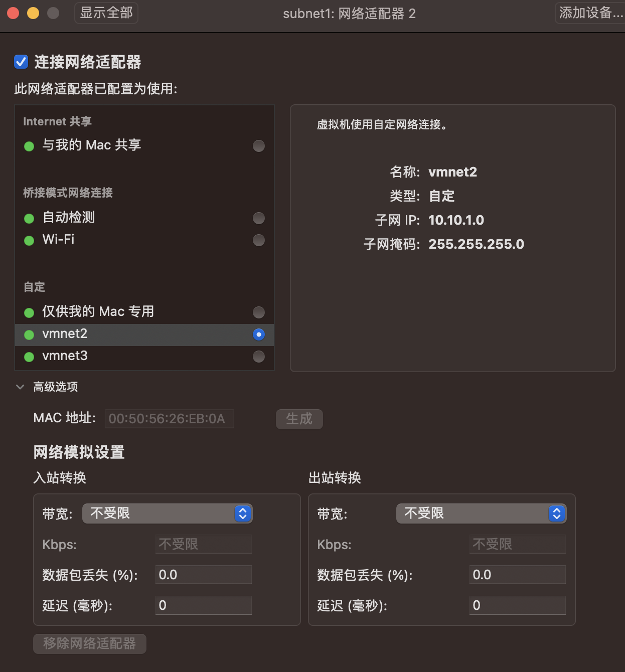Click the green dot next to 仅供我的 Mac 专用
The width and height of the screenshot is (625, 672).
[x=29, y=312]
